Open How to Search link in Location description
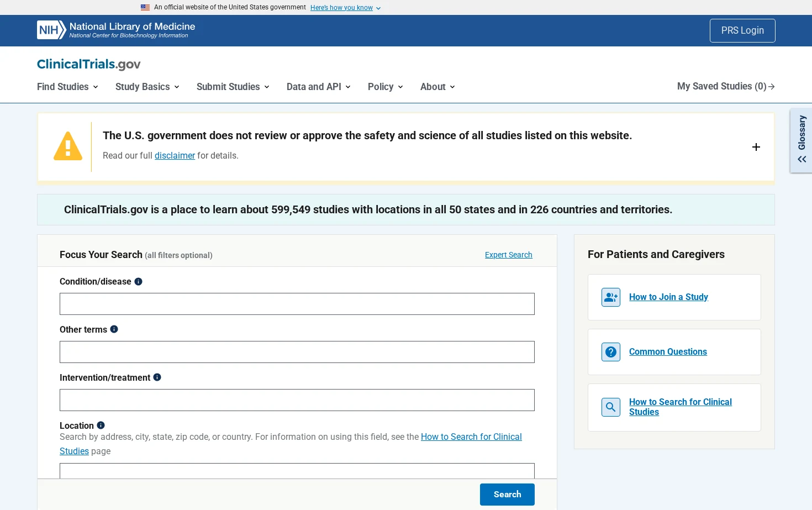The image size is (812, 510). click(471, 437)
